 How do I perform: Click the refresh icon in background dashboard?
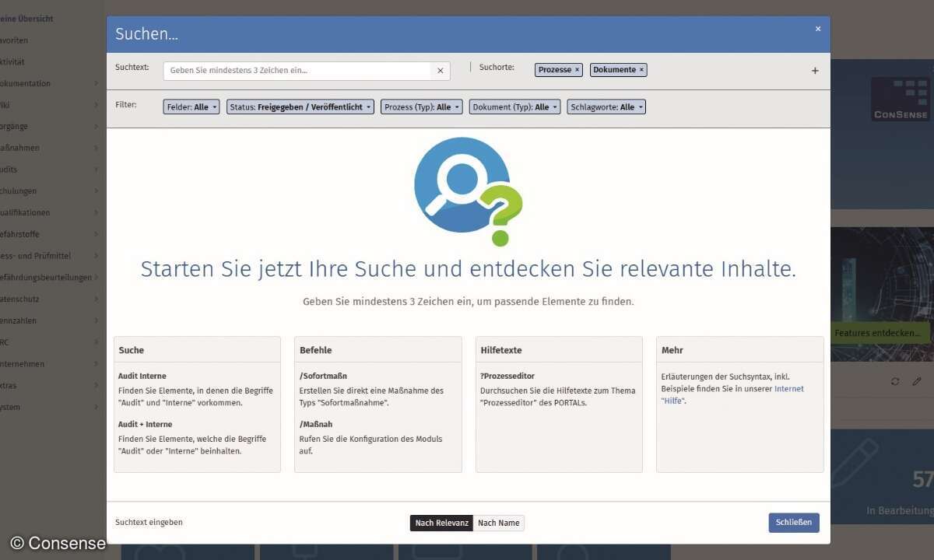click(895, 381)
